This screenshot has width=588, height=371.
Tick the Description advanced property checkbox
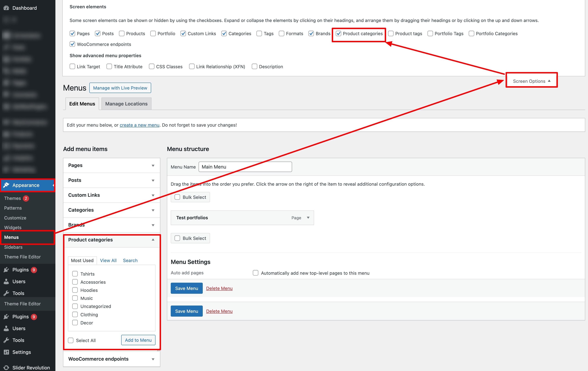click(255, 67)
